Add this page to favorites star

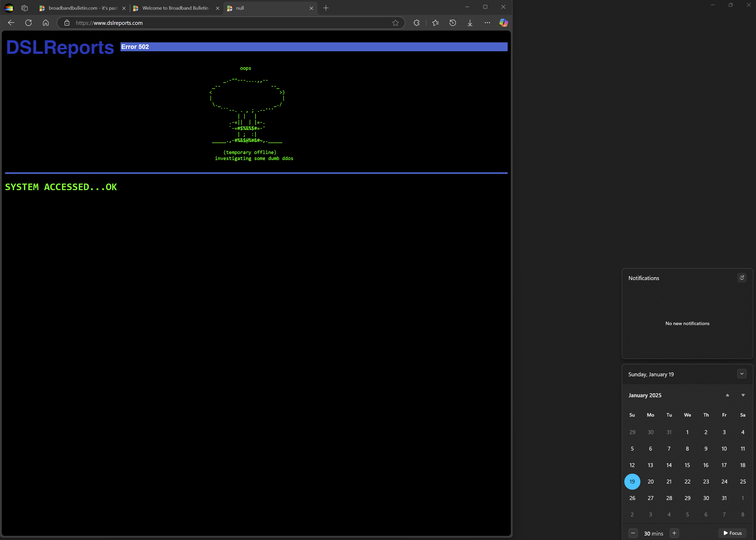point(396,22)
